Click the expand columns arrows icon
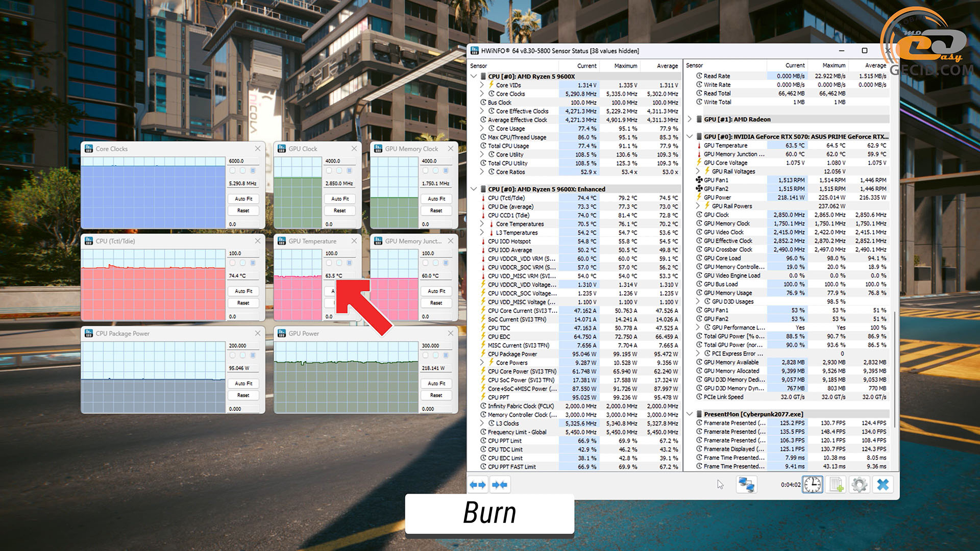The image size is (980, 551). click(478, 485)
